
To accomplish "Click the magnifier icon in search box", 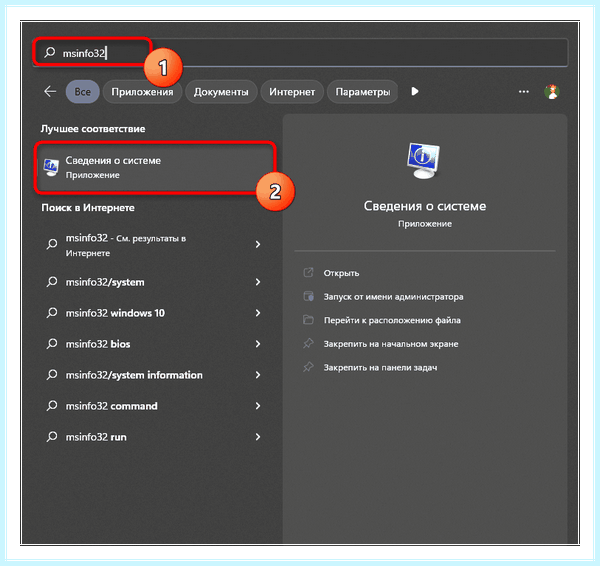I will click(x=50, y=52).
